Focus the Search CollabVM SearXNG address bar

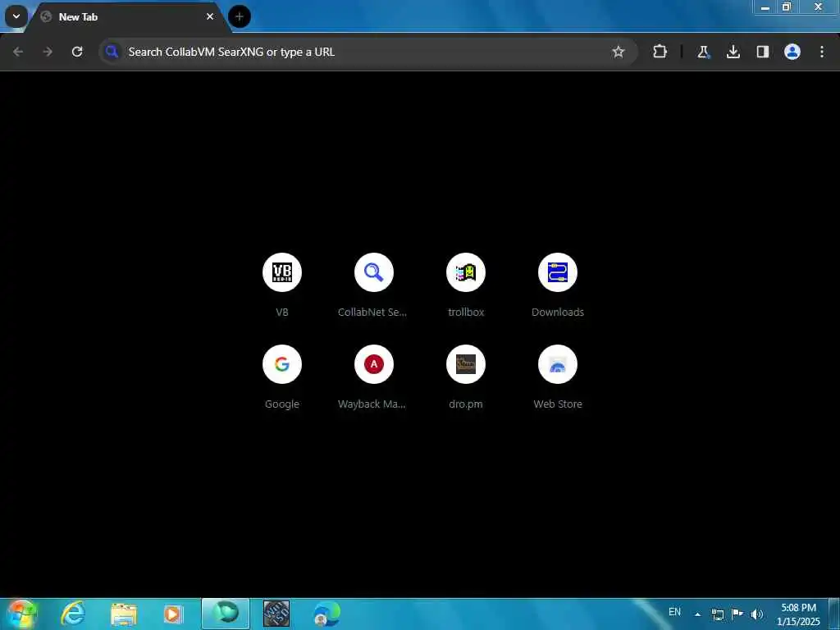click(x=368, y=52)
